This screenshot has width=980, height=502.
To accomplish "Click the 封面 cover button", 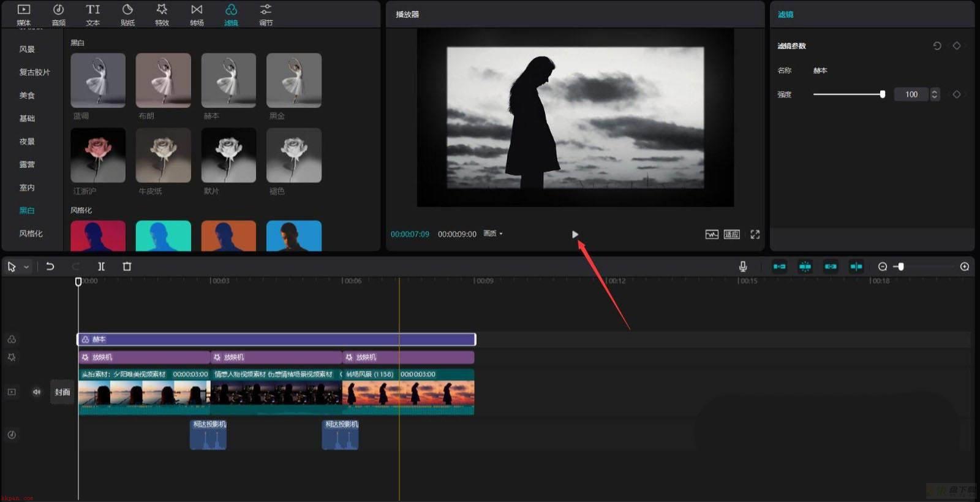I will (62, 392).
